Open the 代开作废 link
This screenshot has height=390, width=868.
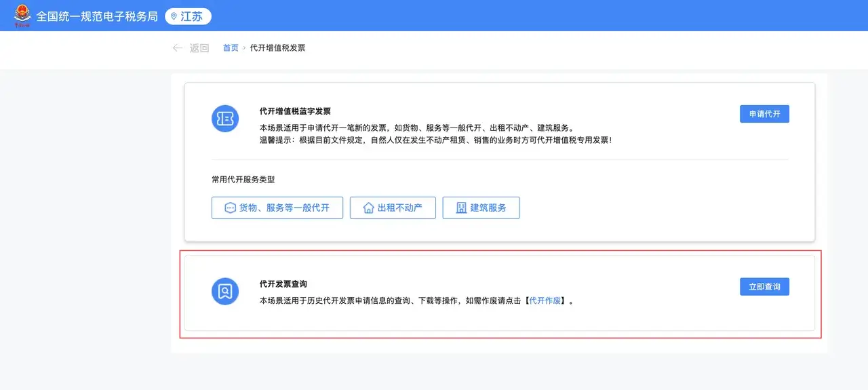(x=545, y=300)
